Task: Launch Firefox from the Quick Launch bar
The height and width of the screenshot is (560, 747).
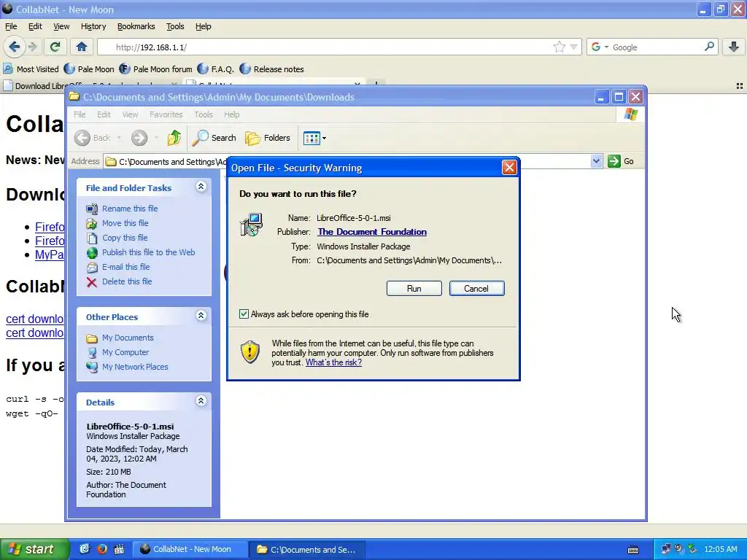Action: (x=102, y=549)
